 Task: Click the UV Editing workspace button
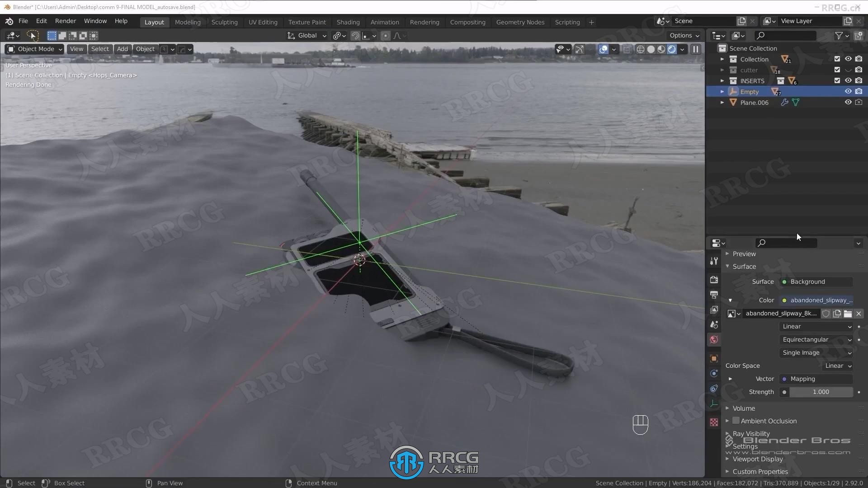pyautogui.click(x=263, y=22)
